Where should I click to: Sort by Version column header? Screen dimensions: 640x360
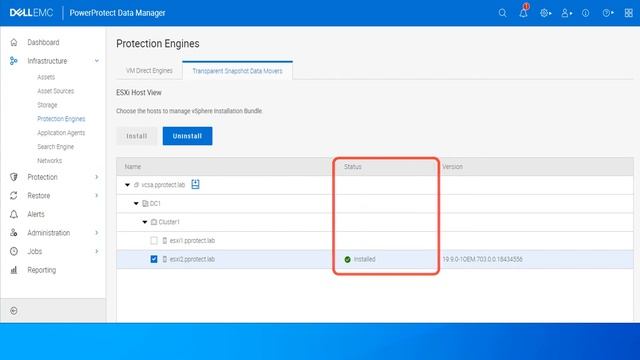click(x=453, y=167)
